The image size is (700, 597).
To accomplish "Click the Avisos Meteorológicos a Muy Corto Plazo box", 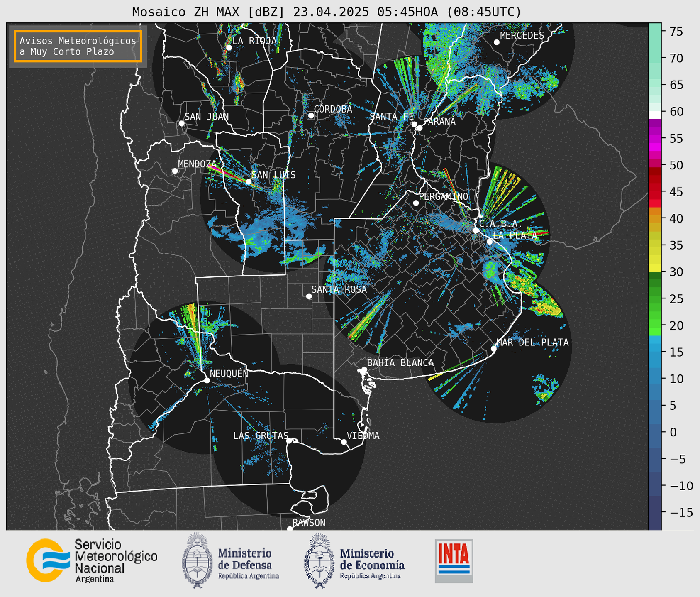I will (78, 46).
